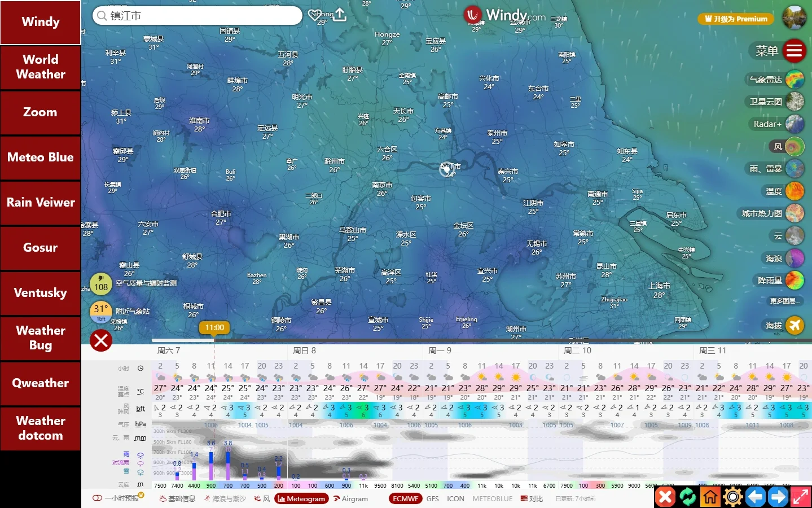Toggle the mm rain unit

click(141, 438)
